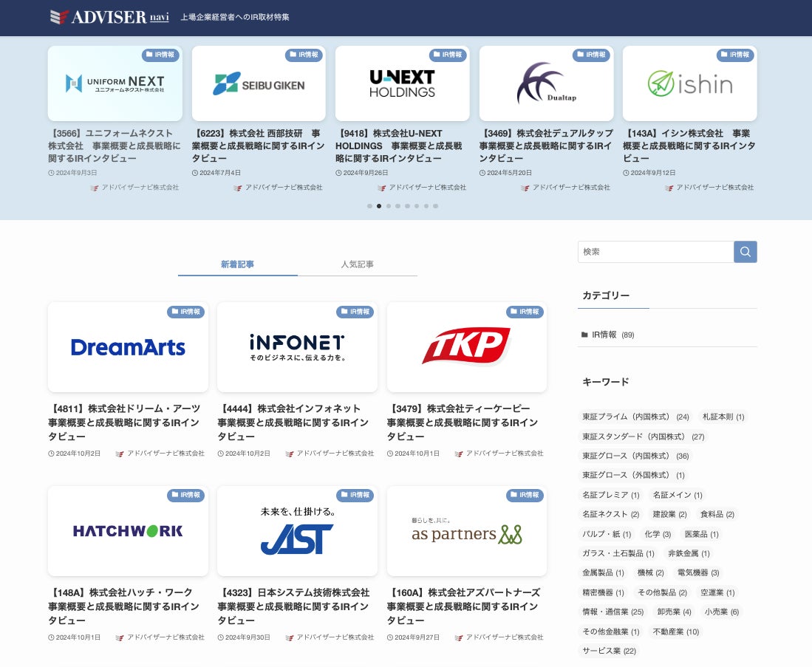Click the 電気機器 keyword tag
Viewport: 812px width, 667px height.
698,572
